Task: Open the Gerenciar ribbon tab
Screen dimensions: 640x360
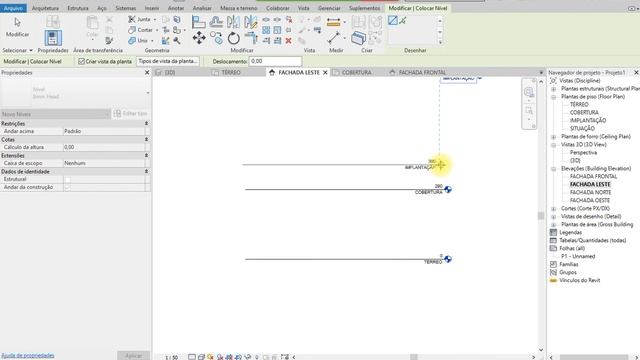Action: click(x=329, y=8)
